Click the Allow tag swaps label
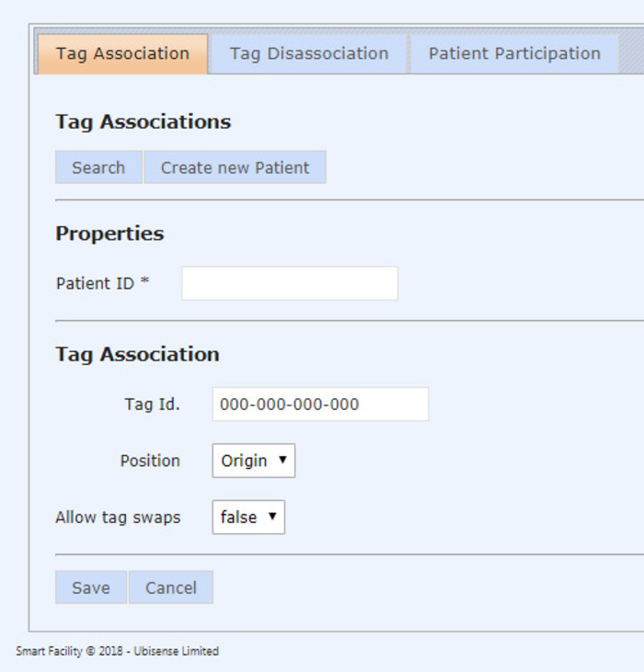The height and width of the screenshot is (672, 644). click(118, 518)
